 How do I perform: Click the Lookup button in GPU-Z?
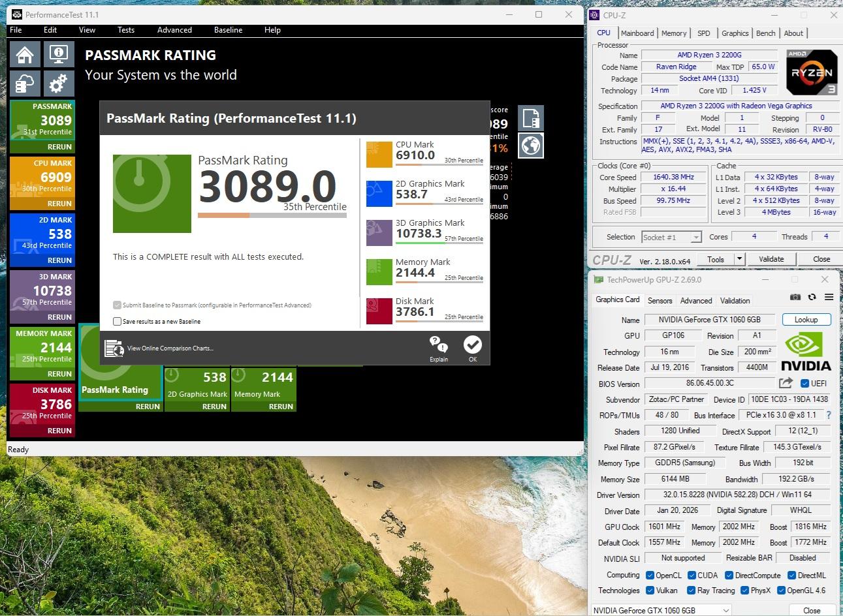pos(806,320)
